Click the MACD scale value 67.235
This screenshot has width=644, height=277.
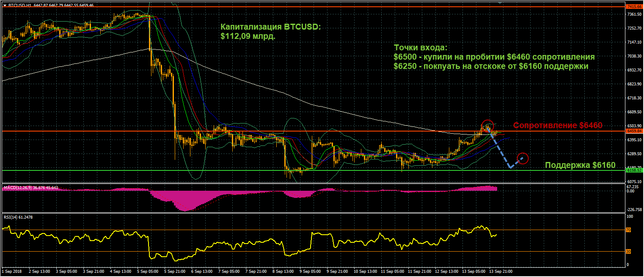point(633,186)
